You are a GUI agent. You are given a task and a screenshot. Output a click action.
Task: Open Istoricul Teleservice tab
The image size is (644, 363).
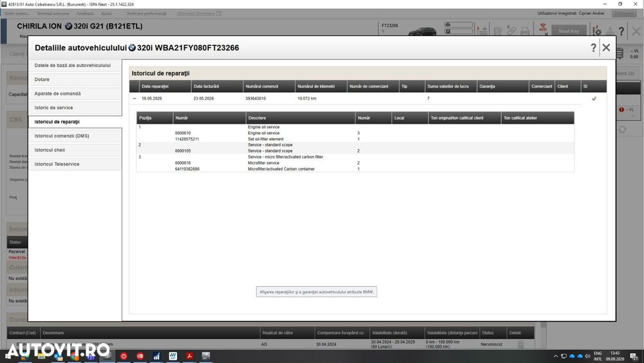(x=75, y=164)
